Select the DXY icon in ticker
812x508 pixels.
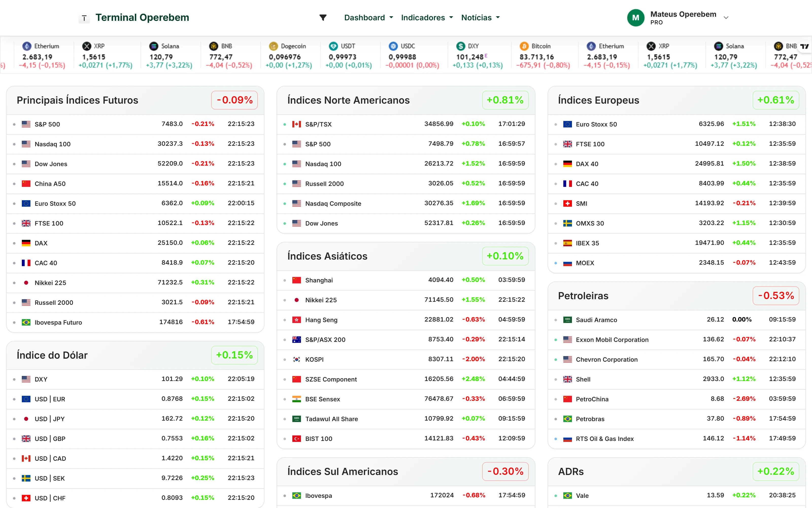(x=461, y=46)
